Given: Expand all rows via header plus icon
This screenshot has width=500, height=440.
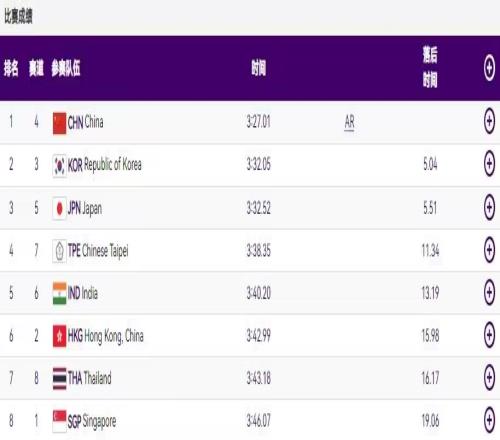Looking at the screenshot, I should 489,68.
